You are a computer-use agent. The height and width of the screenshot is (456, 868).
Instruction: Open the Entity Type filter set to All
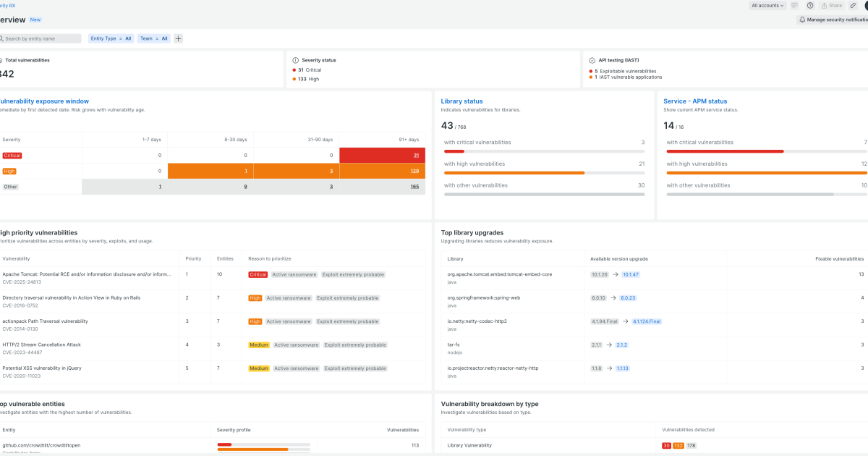[111, 37]
